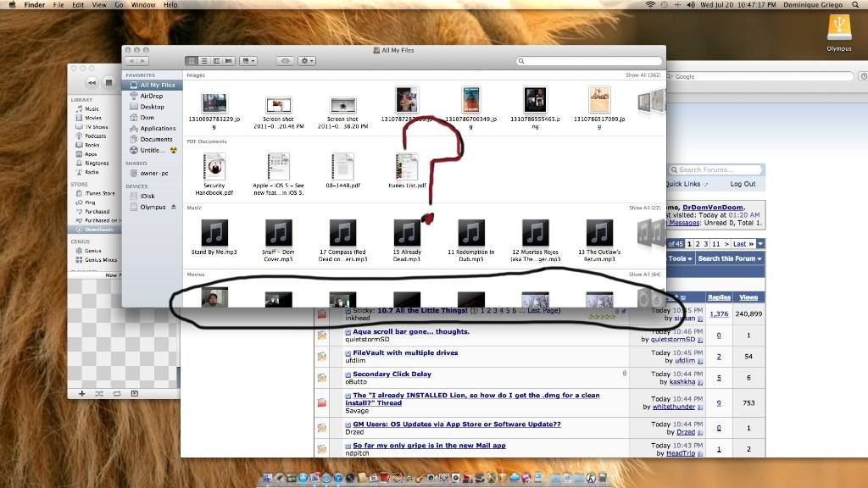Open 'Aqua scroll bar gone... thoughts.' thread
This screenshot has width=868, height=488.
(x=411, y=331)
